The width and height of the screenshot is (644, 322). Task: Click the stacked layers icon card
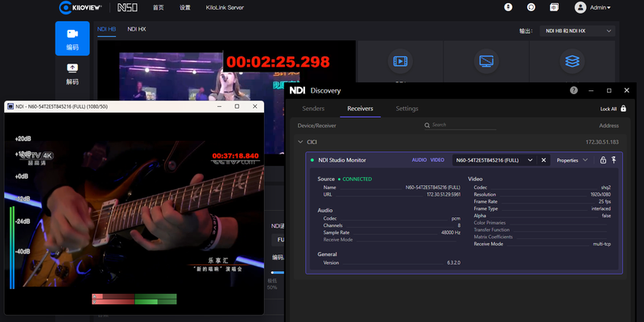(572, 62)
